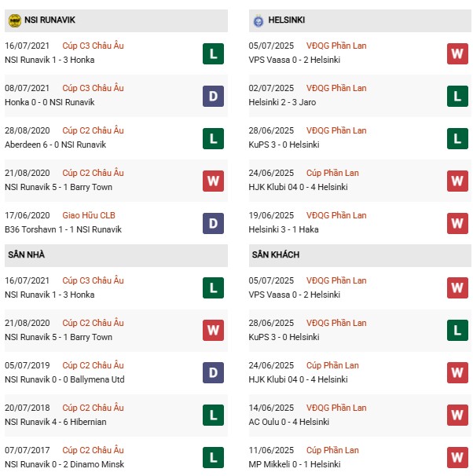The image size is (473, 476).
Task: Click the D badge for Honka 0-0 NSI Runavik
Action: click(x=213, y=96)
